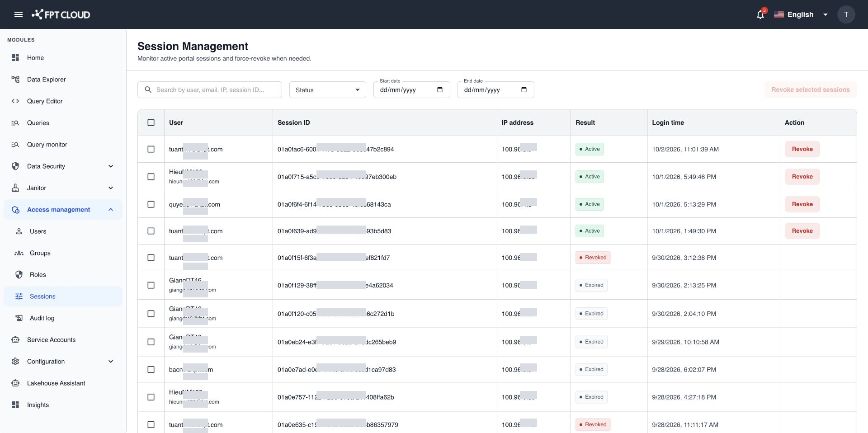Navigate to Lakehouse Assistant

[x=63, y=383]
